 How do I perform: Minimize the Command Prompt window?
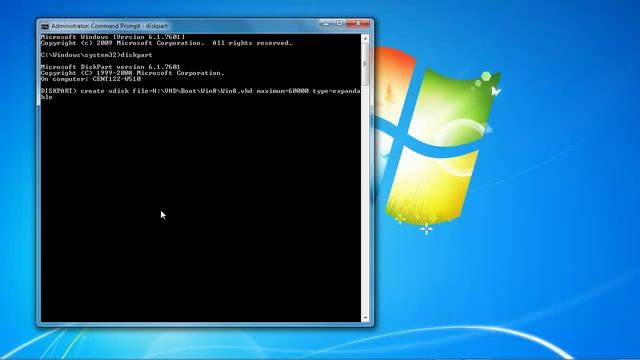pyautogui.click(x=326, y=24)
